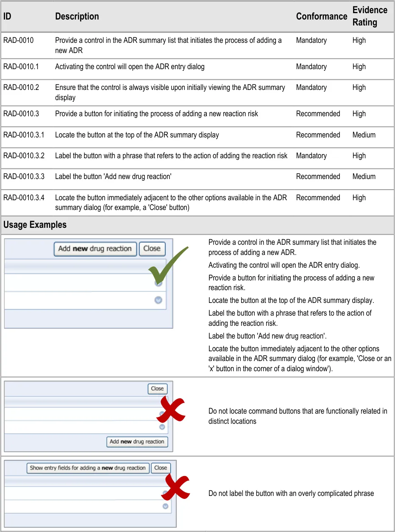Click the chevron partly hidden by the middle example's red X
Viewport: 395px width, 532px height.
click(162, 414)
